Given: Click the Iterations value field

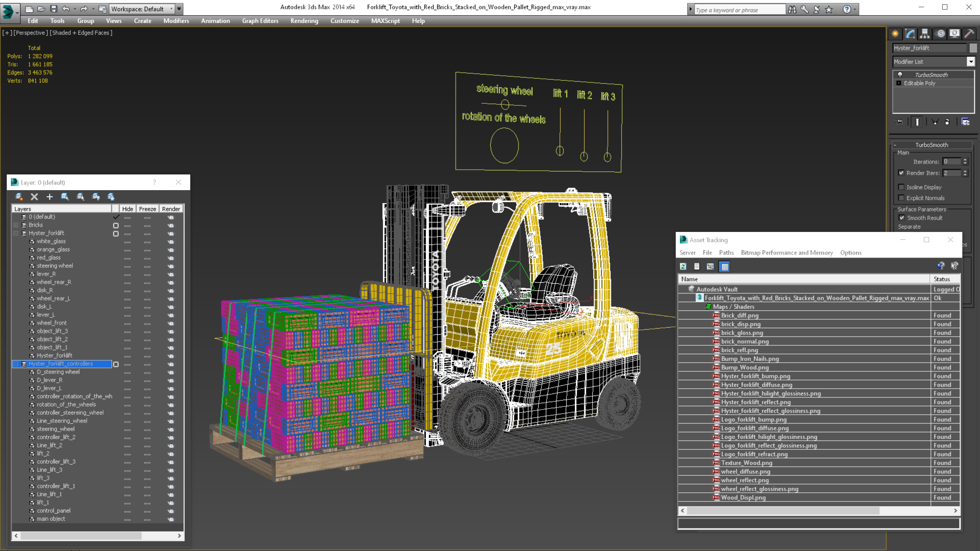Looking at the screenshot, I should tap(952, 162).
